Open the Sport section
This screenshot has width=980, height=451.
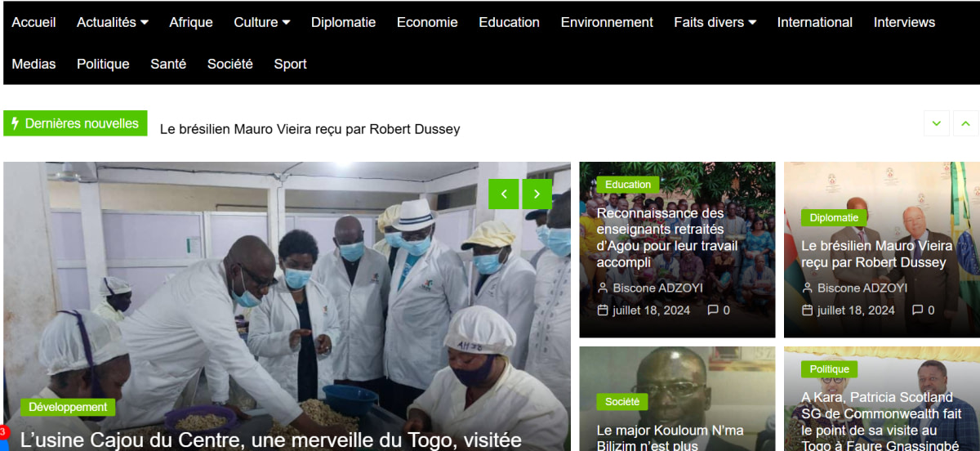pyautogui.click(x=290, y=64)
